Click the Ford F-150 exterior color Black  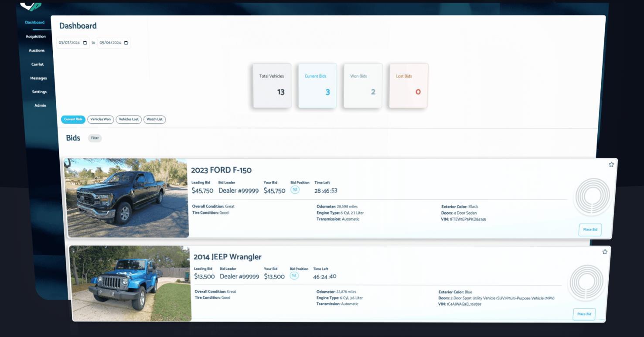click(x=473, y=207)
